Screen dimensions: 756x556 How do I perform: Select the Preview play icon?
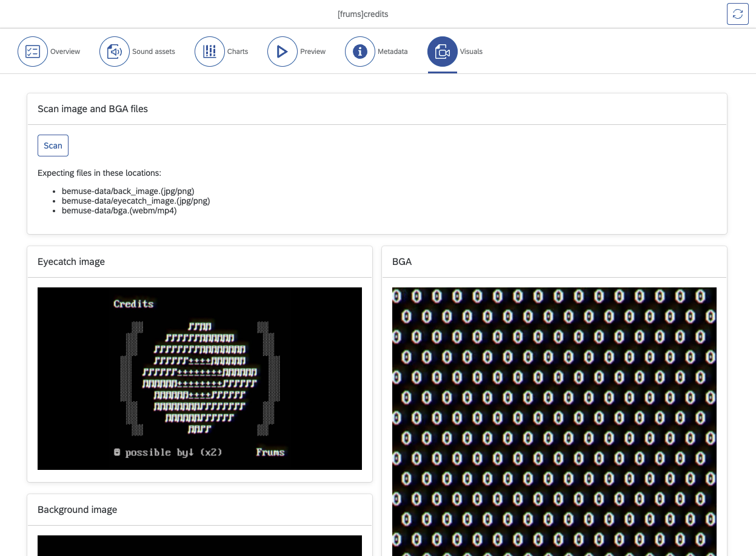(282, 51)
